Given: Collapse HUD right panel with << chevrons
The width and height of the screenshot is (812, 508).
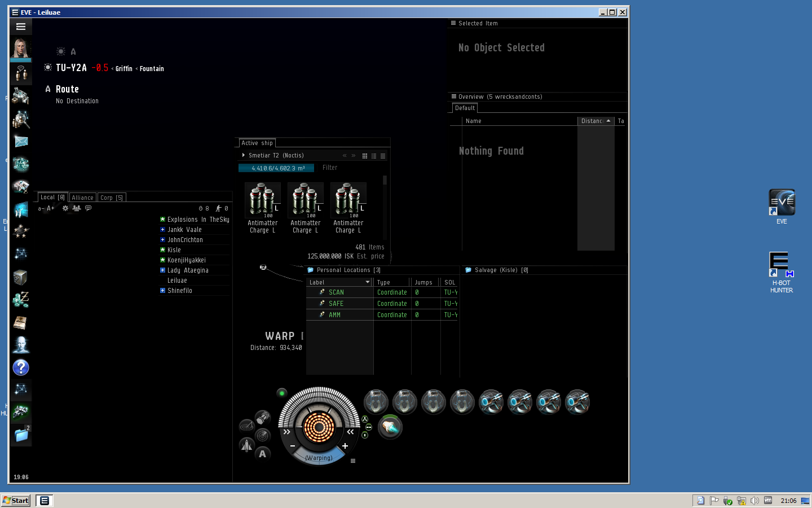Looking at the screenshot, I should (x=351, y=432).
